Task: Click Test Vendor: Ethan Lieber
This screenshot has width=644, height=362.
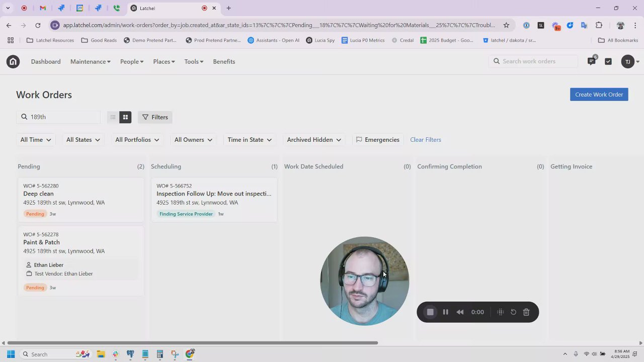Action: [x=64, y=274]
